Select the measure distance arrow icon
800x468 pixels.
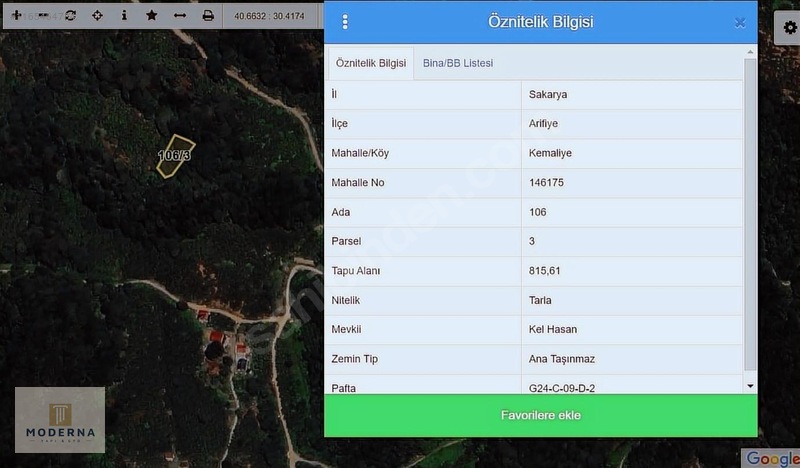click(x=180, y=15)
